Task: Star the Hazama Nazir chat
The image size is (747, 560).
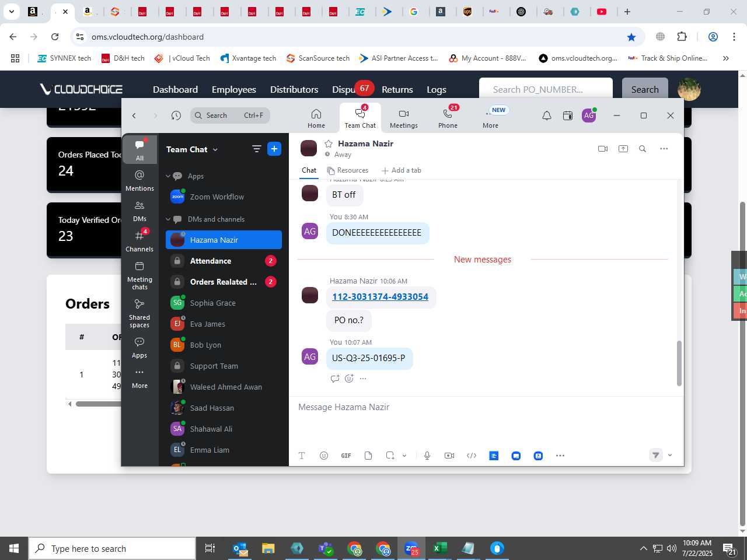Action: (x=329, y=143)
